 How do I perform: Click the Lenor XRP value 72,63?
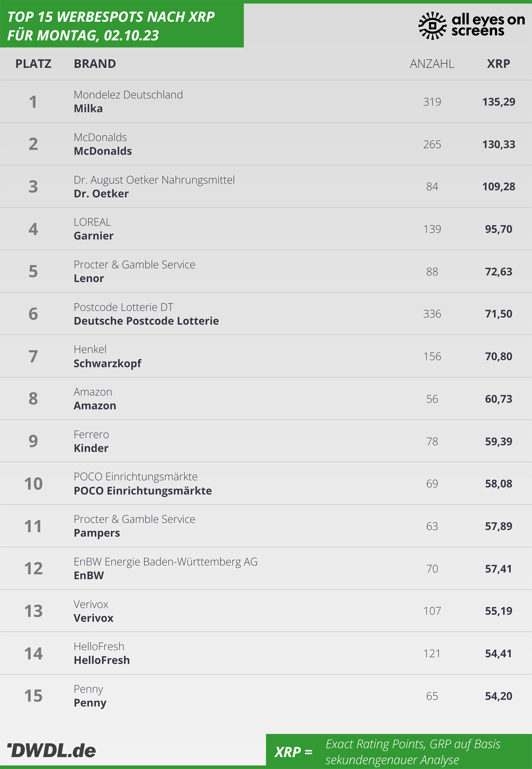click(498, 271)
